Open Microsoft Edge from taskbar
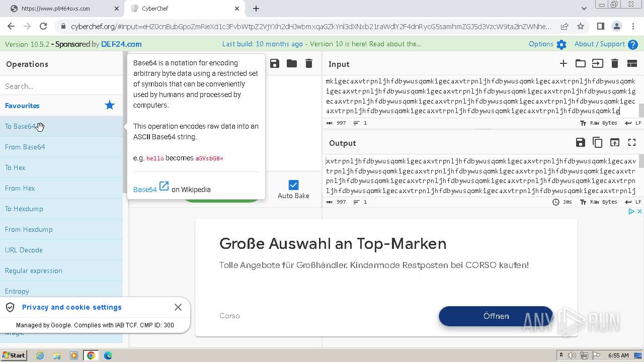644x362 pixels. coord(108,355)
